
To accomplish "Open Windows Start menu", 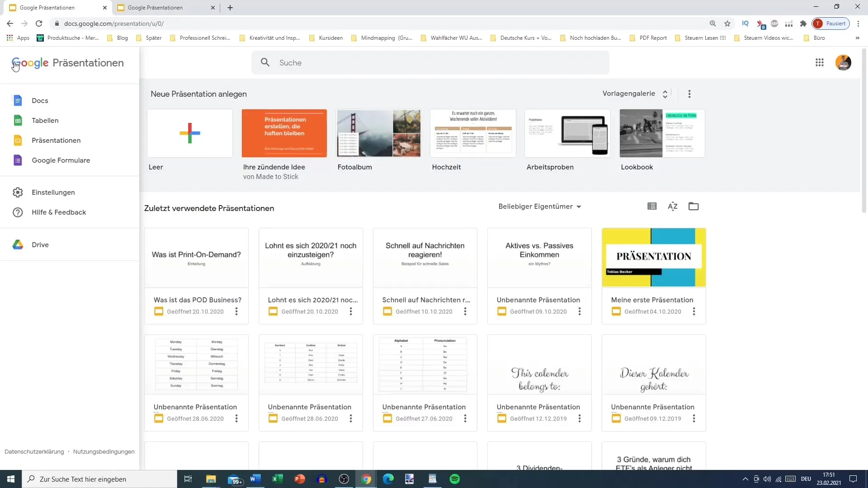I will click(11, 479).
